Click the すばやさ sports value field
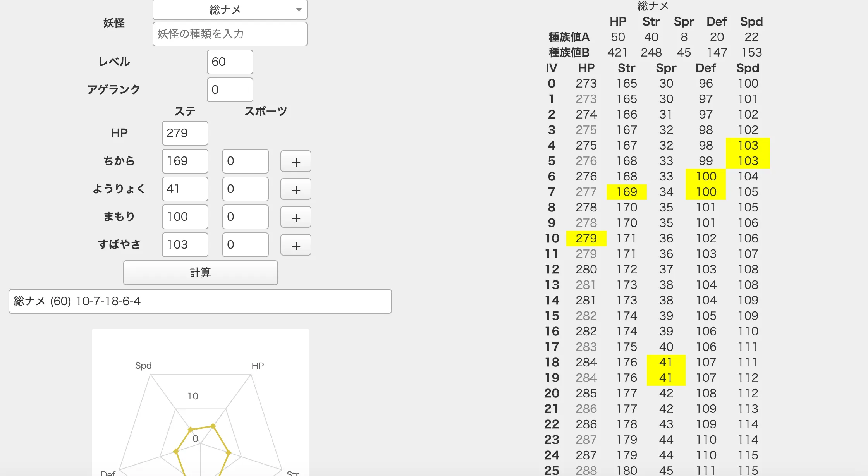 245,245
